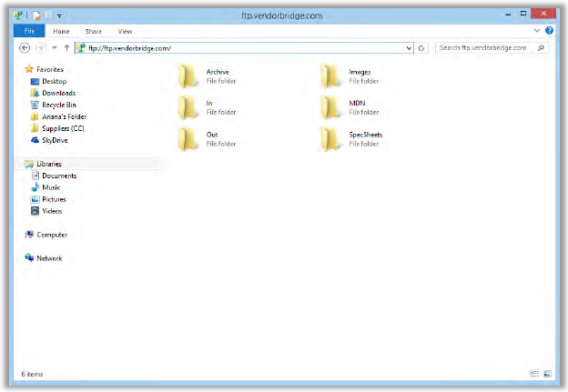568x392 pixels.
Task: Click the Computer label in navigation pane
Action: pos(52,235)
